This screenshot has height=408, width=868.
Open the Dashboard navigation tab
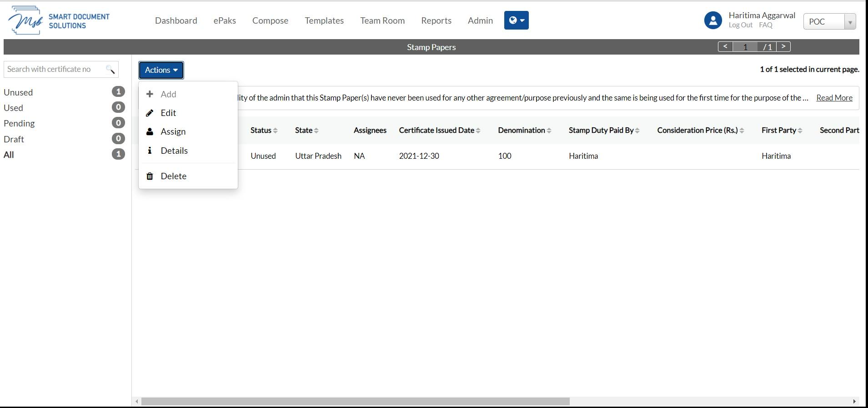[x=176, y=20]
